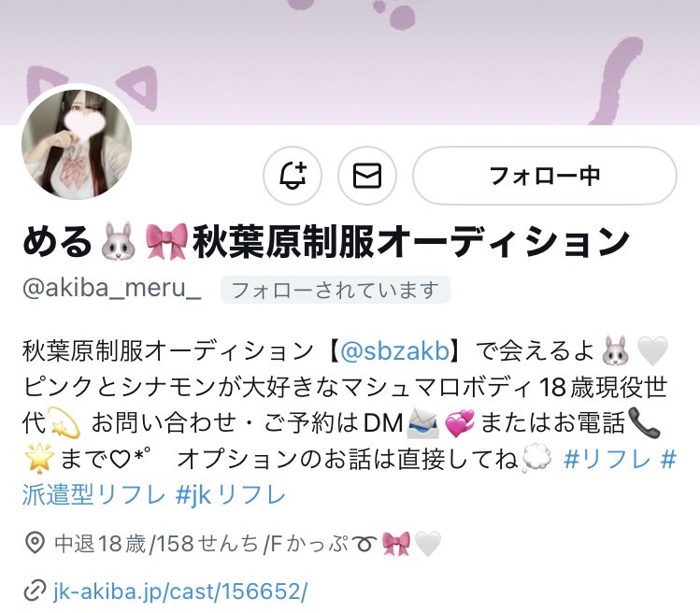Click the location pin icon
This screenshot has height=613, width=700.
pyautogui.click(x=35, y=543)
